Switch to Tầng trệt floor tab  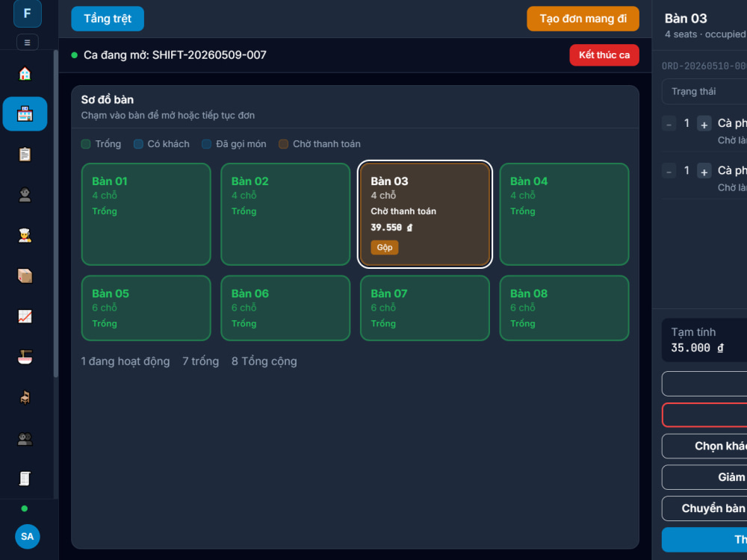point(108,19)
